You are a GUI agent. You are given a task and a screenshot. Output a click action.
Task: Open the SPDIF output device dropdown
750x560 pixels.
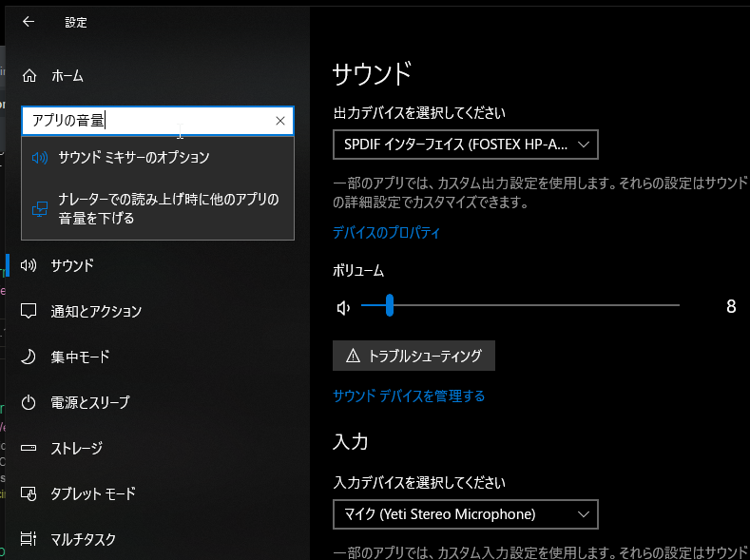[x=465, y=145]
